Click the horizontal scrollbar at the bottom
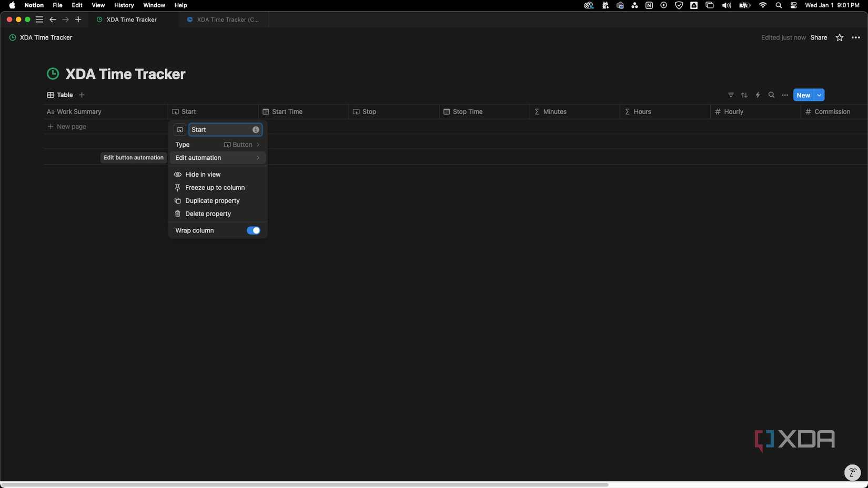The image size is (868, 488). tap(305, 485)
